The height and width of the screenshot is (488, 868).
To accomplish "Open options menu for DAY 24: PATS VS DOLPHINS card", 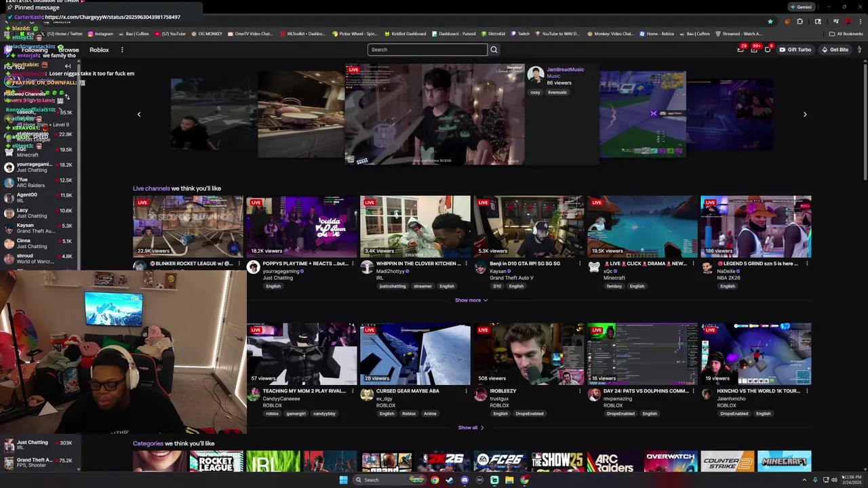I will [693, 391].
